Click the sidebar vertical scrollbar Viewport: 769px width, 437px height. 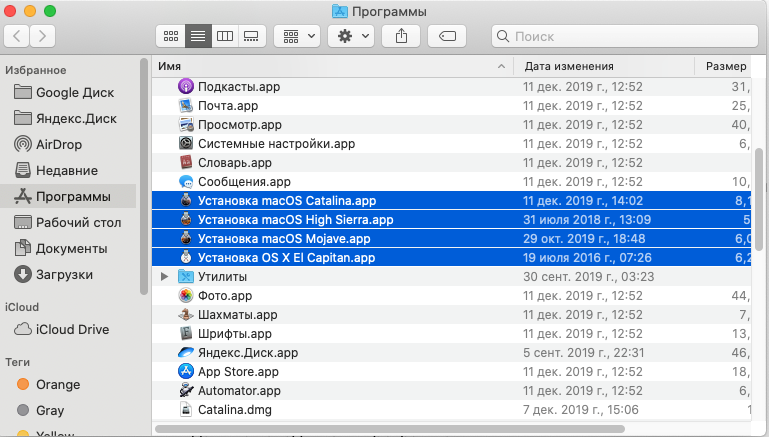pyautogui.click(x=144, y=177)
